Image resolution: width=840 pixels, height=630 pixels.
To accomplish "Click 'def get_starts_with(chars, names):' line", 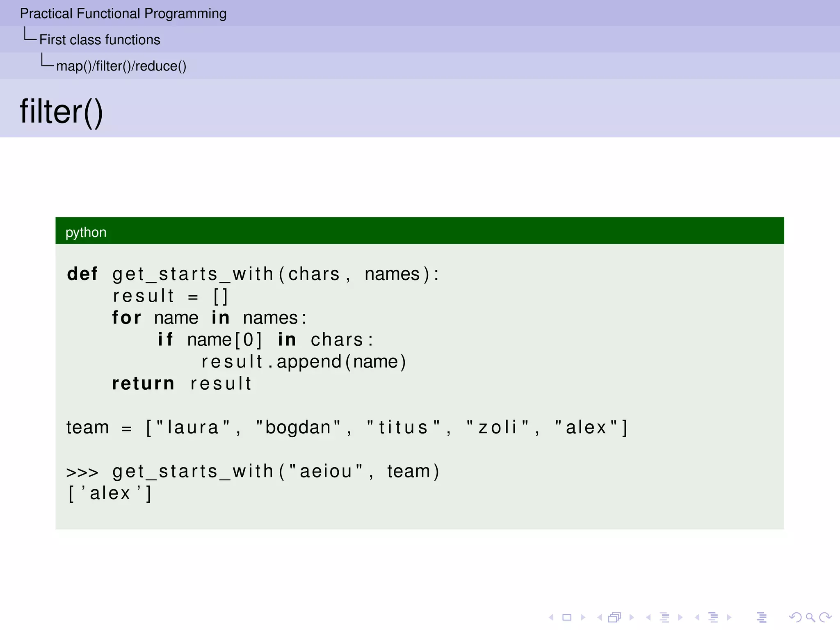I will point(253,274).
